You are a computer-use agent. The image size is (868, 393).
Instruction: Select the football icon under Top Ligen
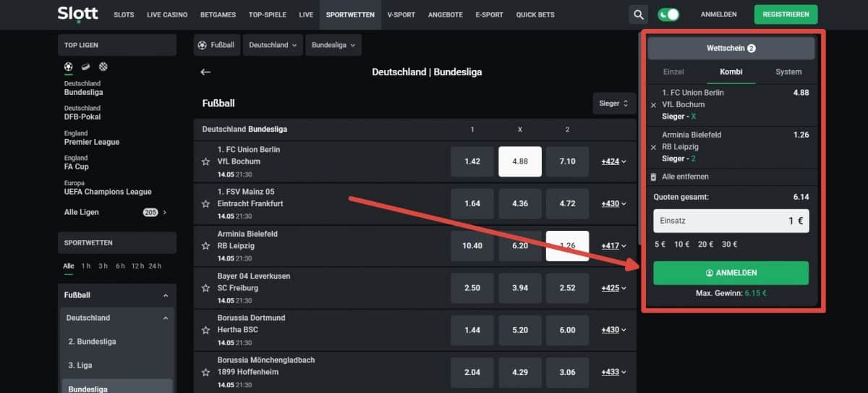(x=69, y=67)
